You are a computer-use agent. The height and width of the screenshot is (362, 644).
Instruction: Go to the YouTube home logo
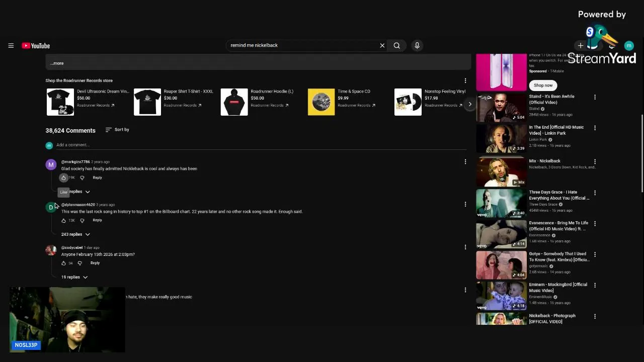pyautogui.click(x=36, y=46)
